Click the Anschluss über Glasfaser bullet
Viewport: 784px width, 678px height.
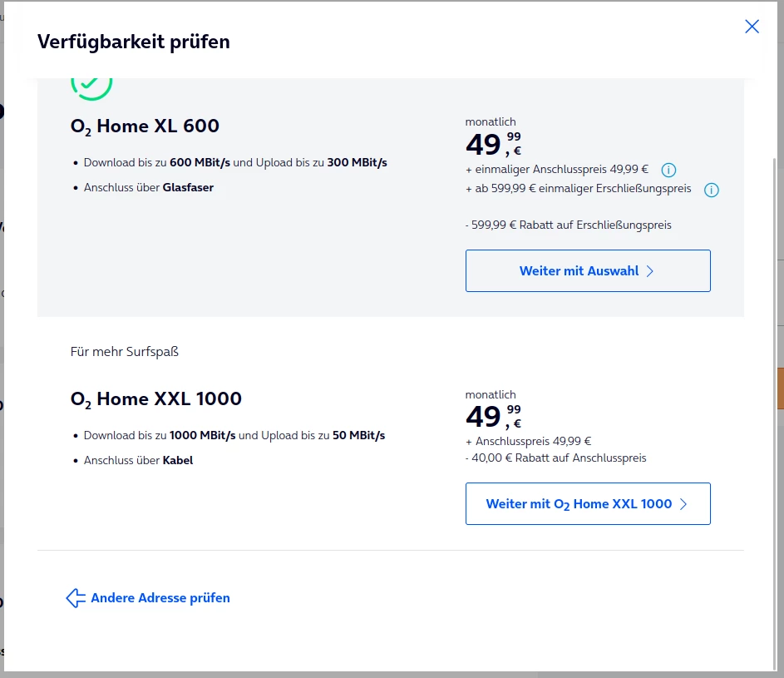tap(149, 188)
